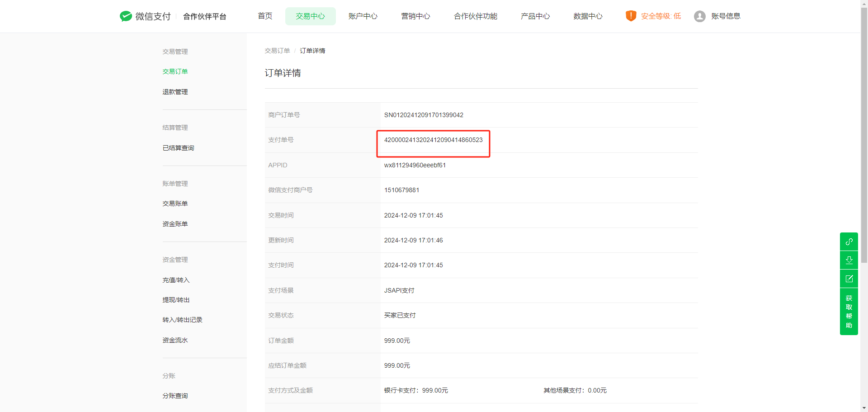Screen dimensions: 868x412
Task: Open the 获取帮助 help button
Action: pos(849,312)
